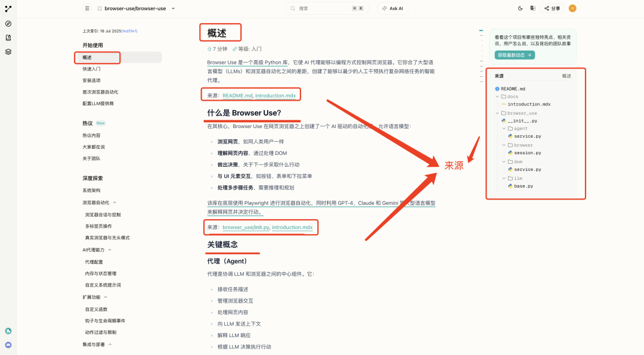Open 配置LLM提供商 in the sidebar
This screenshot has width=644, height=355.
(98, 104)
